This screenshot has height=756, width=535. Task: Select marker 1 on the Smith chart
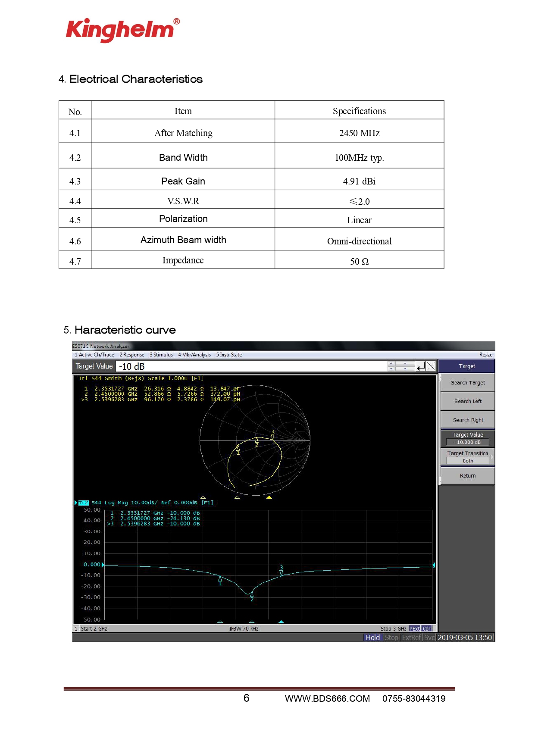(x=238, y=450)
